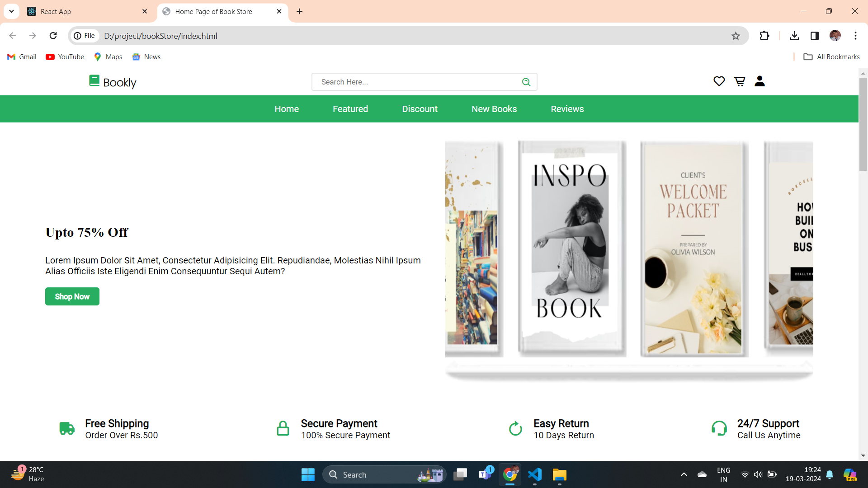Open the shopping cart icon
868x488 pixels.
[740, 81]
